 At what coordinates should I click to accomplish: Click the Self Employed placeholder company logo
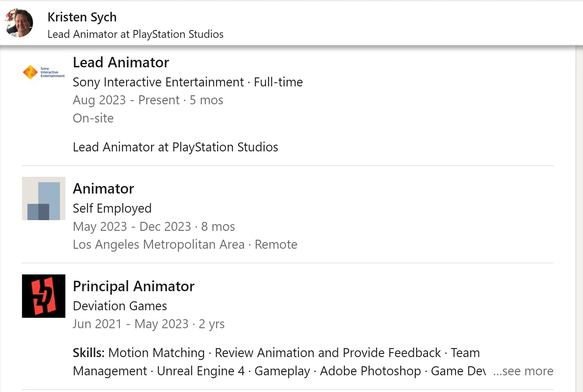click(x=44, y=198)
